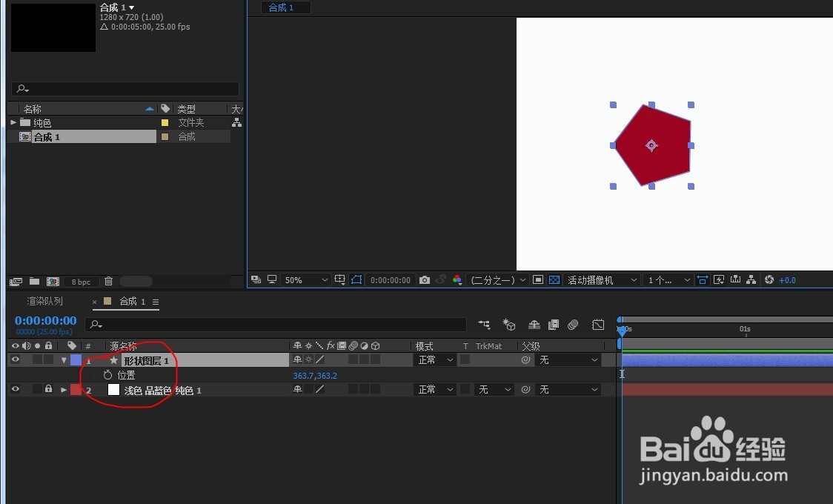Adjust exposure value +0.0
Viewport: 833px width, 504px height.
click(x=787, y=280)
